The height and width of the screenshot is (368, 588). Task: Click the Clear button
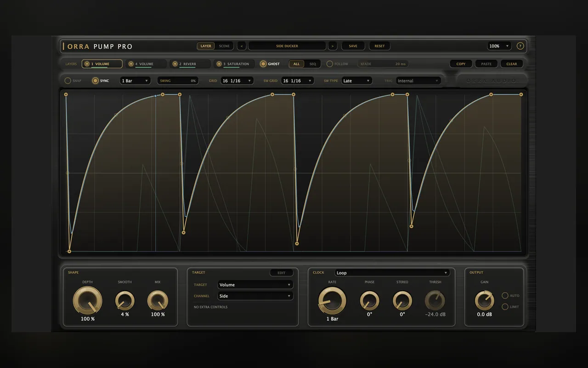pos(512,64)
